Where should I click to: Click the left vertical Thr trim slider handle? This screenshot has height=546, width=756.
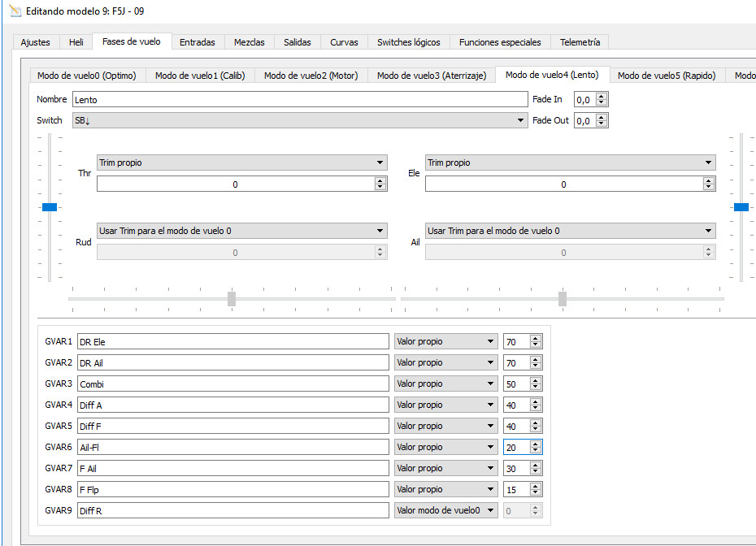50,207
